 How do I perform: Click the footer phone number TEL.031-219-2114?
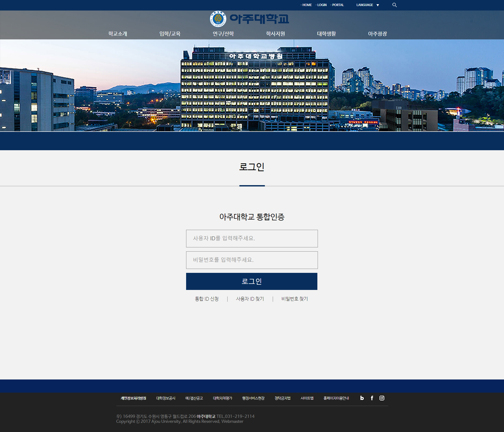(235, 416)
